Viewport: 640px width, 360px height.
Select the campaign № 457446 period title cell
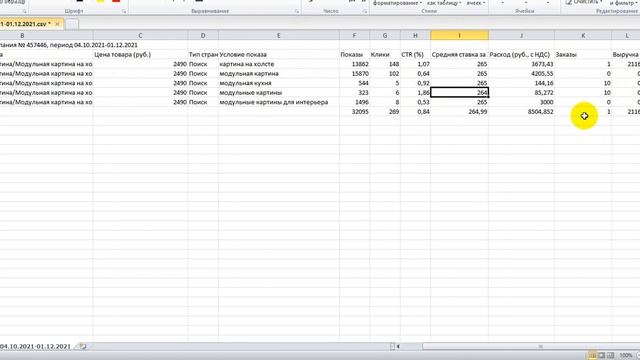click(46, 45)
